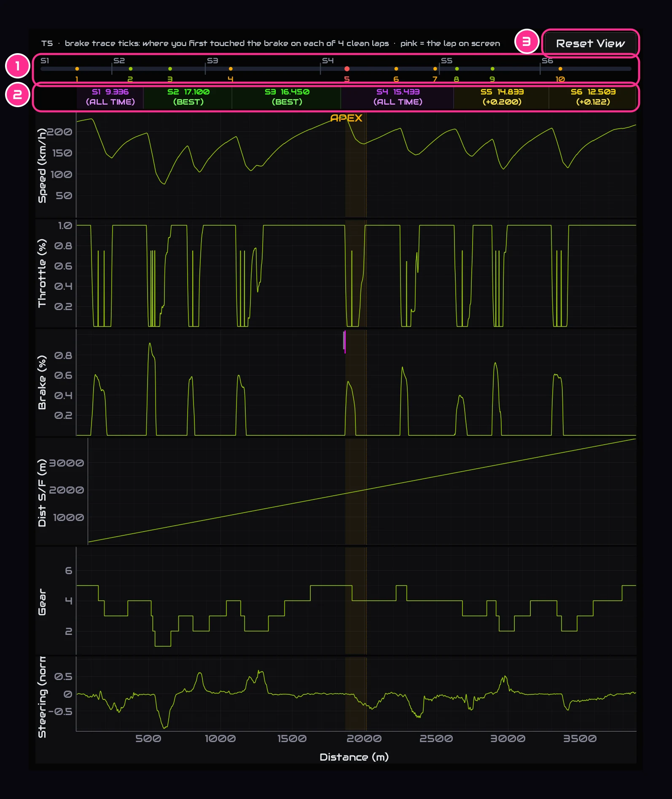
Task: Open the S2 17.100 (BEST) sector cell
Action: point(188,97)
